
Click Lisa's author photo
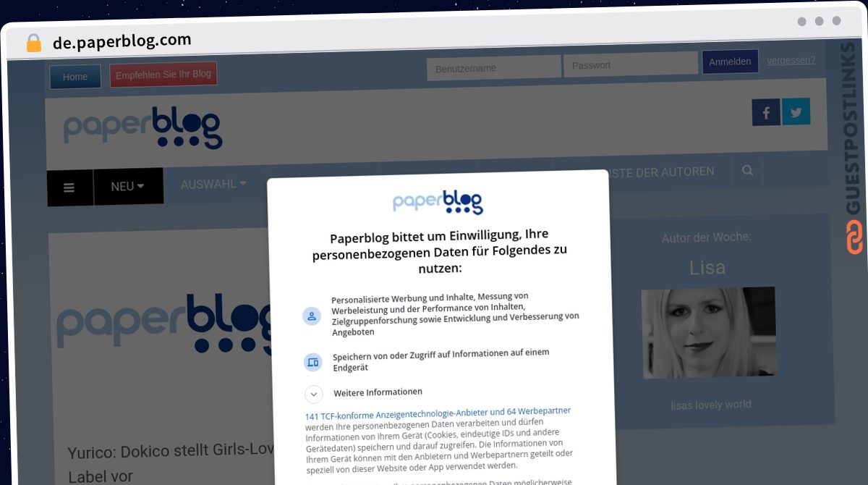(709, 333)
